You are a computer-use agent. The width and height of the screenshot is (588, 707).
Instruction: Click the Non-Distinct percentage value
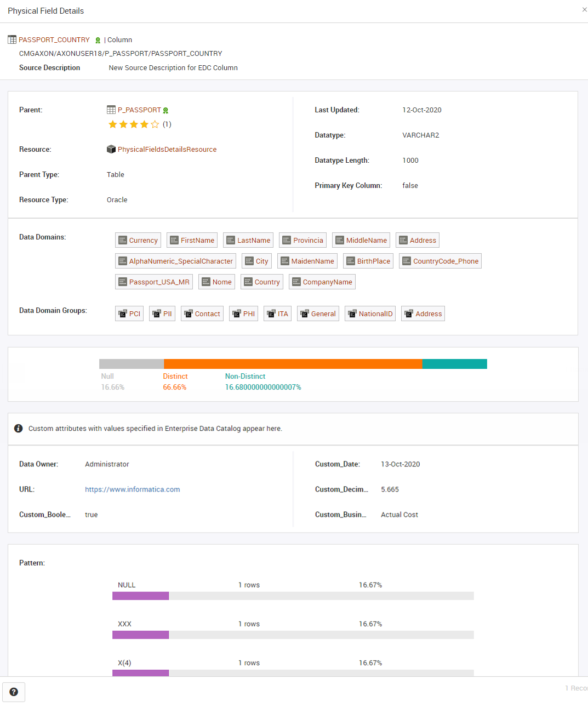(263, 387)
